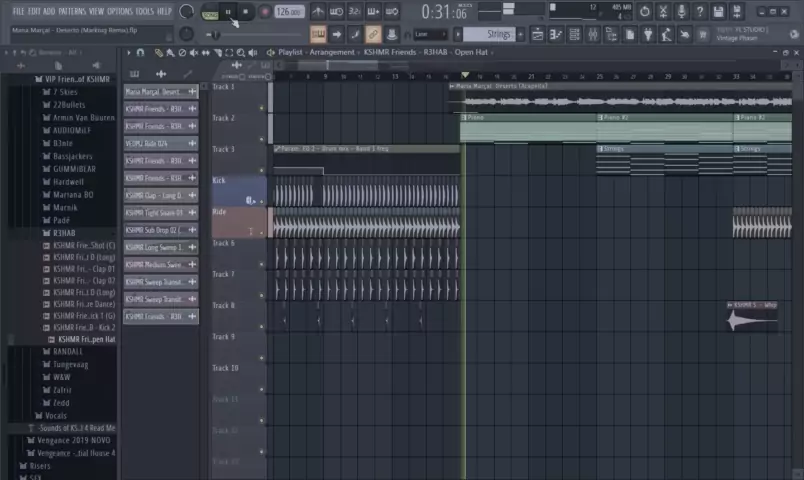The width and height of the screenshot is (804, 480).
Task: Select the playlist paint brush tool
Action: (170, 52)
